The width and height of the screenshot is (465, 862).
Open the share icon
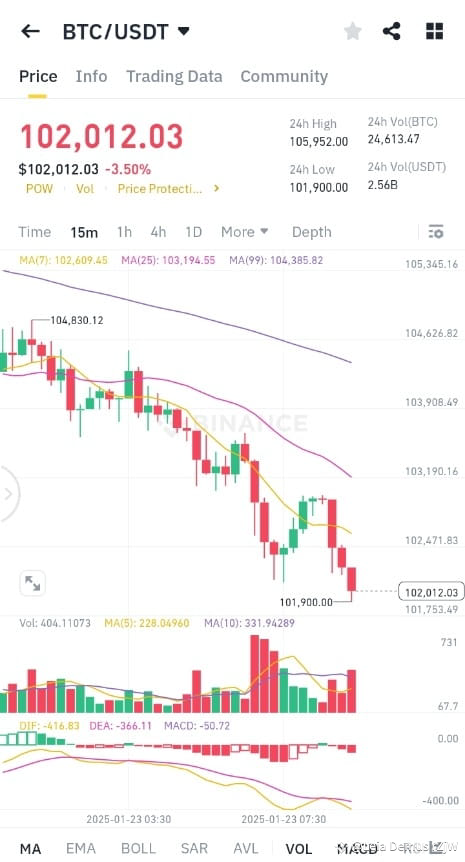point(391,31)
